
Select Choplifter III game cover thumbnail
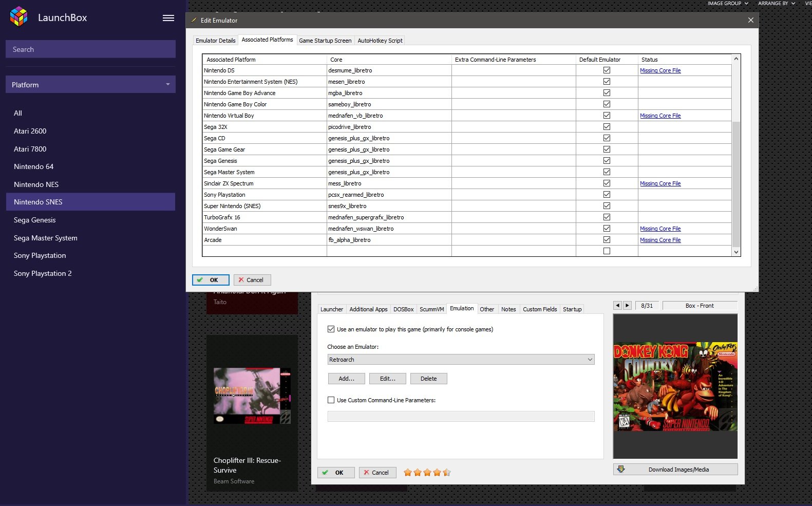[252, 396]
